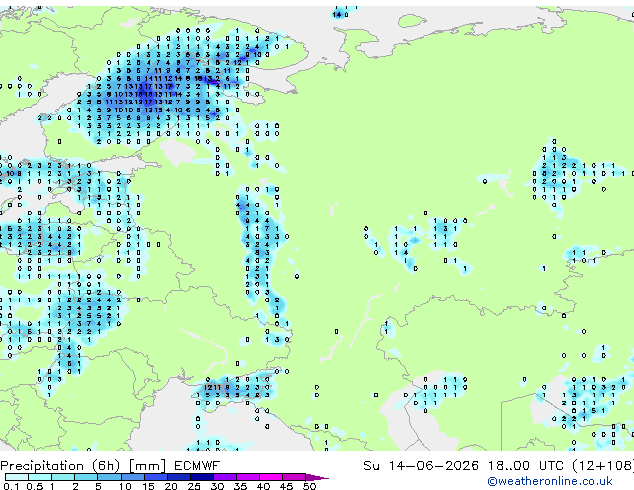The height and width of the screenshot is (490, 634).
Task: Click the 20–25 mm legend color box
Action: click(x=178, y=477)
